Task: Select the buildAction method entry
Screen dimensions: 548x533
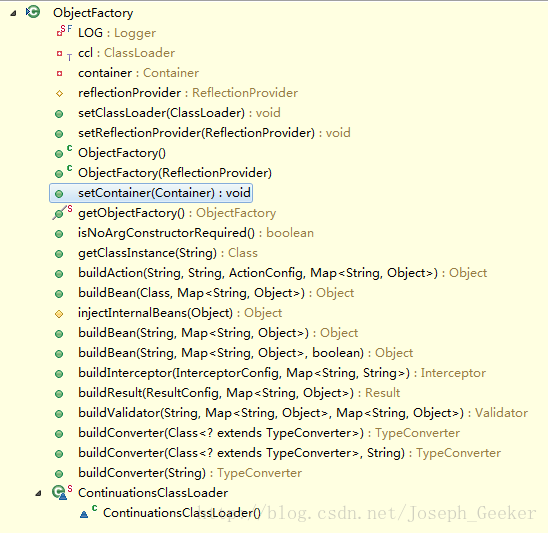Action: (x=282, y=273)
